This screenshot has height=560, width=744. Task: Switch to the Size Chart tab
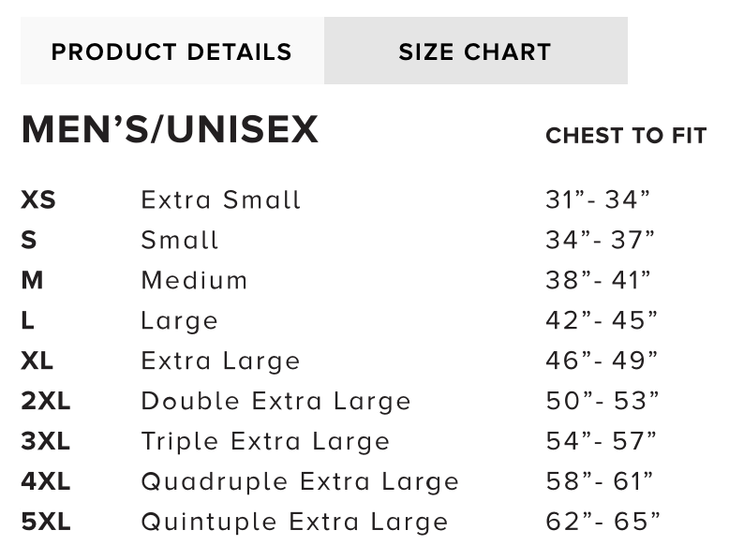coord(475,52)
